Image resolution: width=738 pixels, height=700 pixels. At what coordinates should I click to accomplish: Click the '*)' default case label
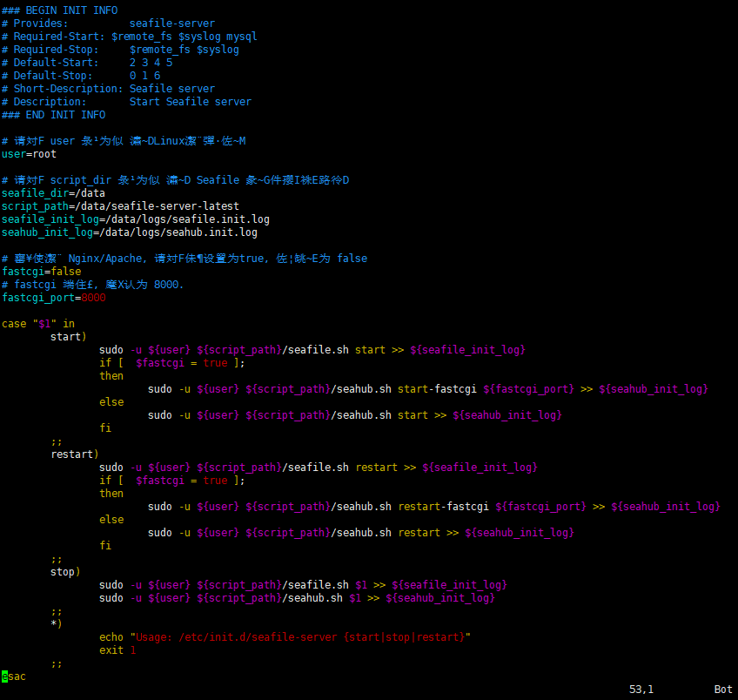tap(56, 623)
